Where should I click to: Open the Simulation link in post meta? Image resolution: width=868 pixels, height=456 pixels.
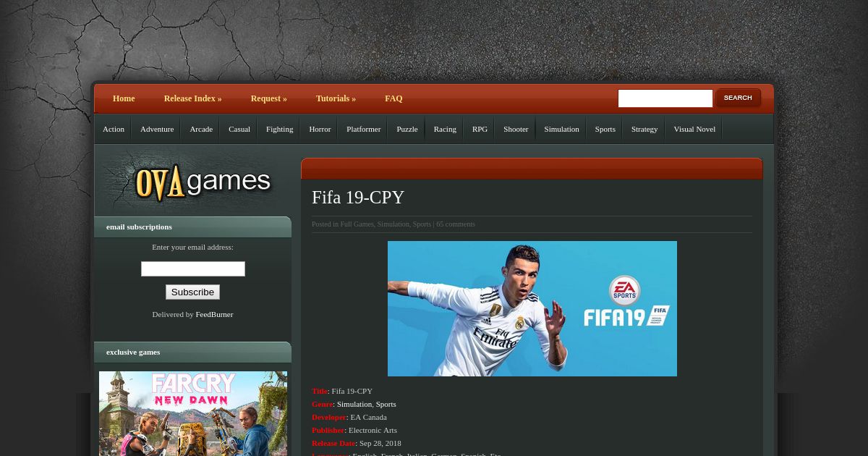coord(393,224)
